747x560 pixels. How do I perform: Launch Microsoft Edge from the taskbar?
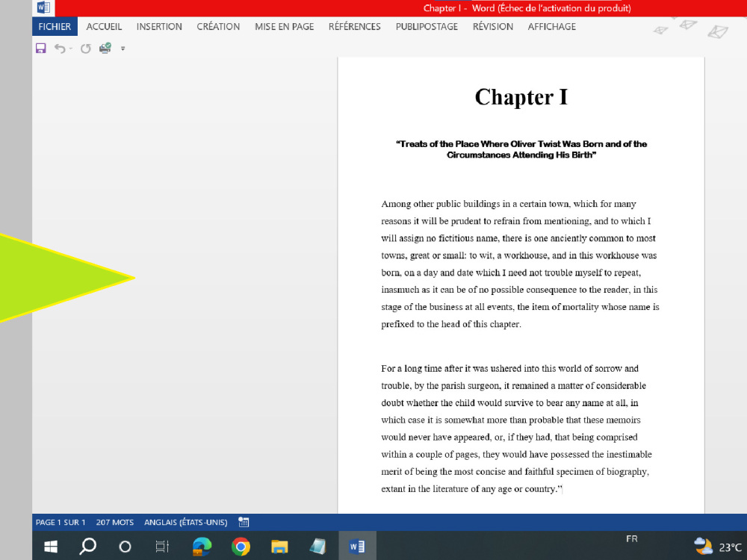(x=202, y=547)
